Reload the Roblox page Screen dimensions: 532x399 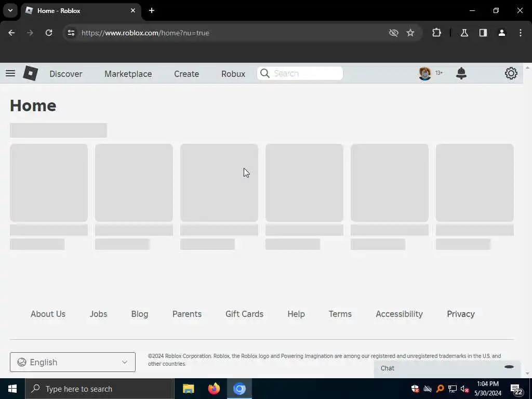49,33
